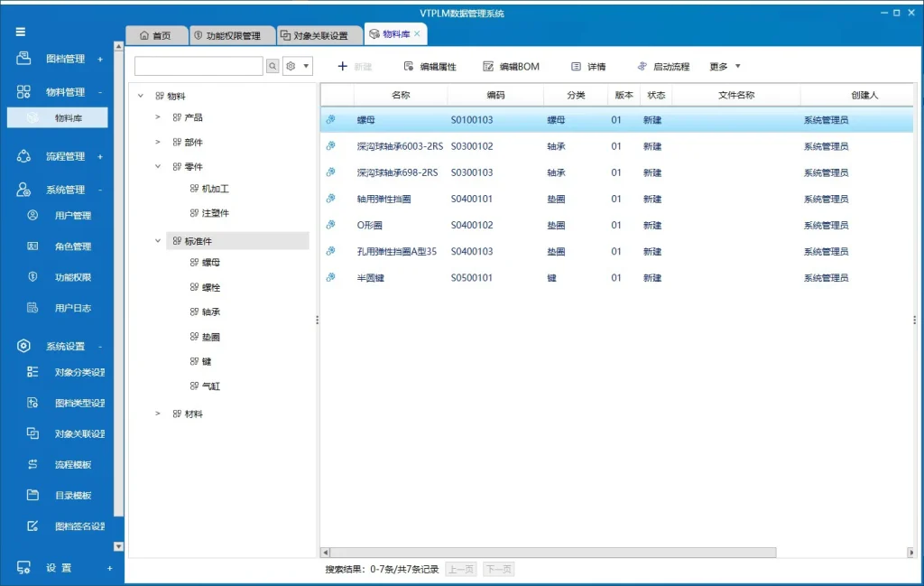Click row icon of 半圆键
924x586 pixels.
click(x=331, y=277)
